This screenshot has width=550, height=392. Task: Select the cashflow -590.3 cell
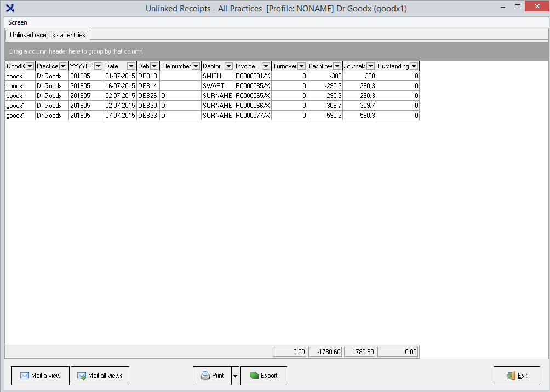click(x=325, y=116)
